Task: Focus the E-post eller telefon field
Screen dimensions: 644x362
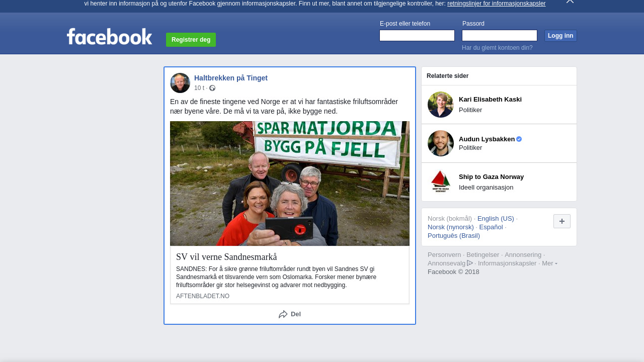Action: (417, 36)
